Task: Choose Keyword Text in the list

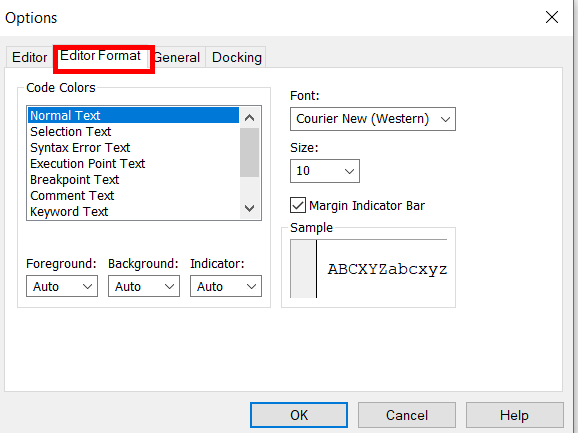Action: coord(133,212)
